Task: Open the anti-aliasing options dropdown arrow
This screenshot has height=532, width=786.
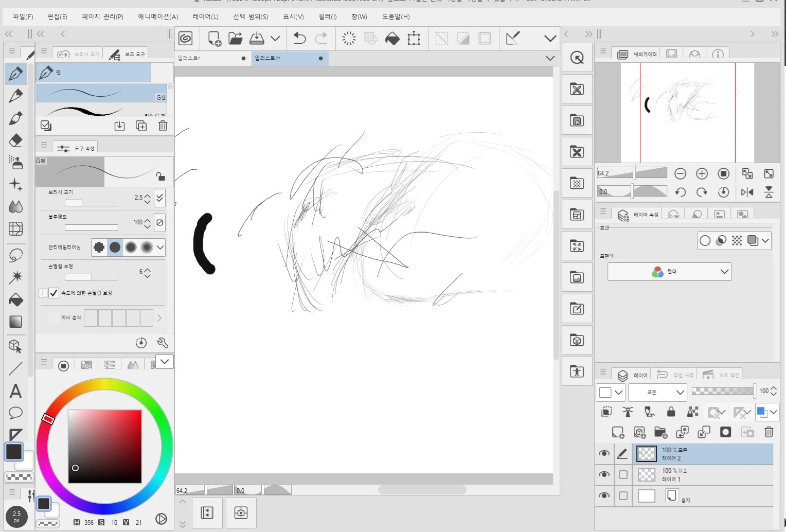Action: [x=160, y=247]
